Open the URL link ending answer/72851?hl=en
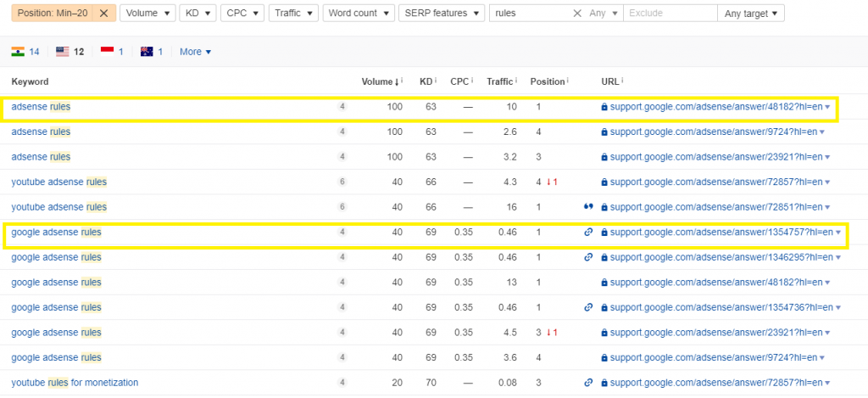This screenshot has width=868, height=398. 716,207
